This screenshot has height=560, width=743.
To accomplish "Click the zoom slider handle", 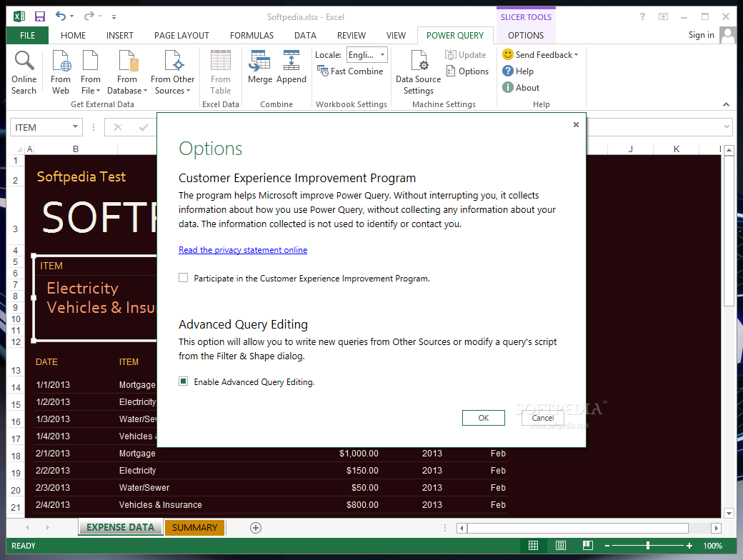I will coord(647,546).
